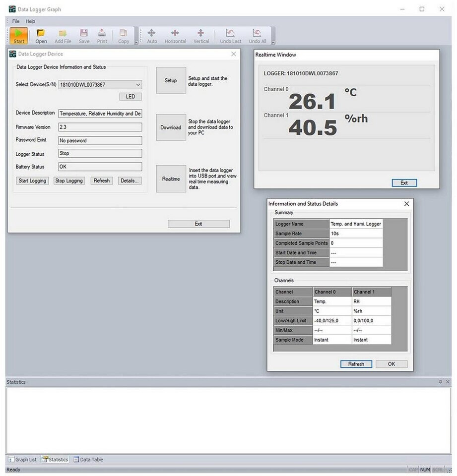Expand the second toolbar overflow arrow after Undo All

273,42
